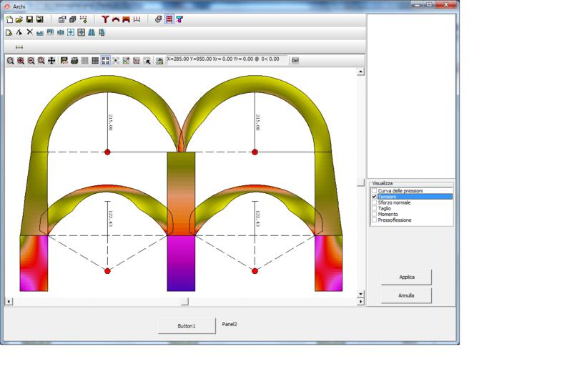Click the horizontal scrollbar thumb

coord(184,301)
